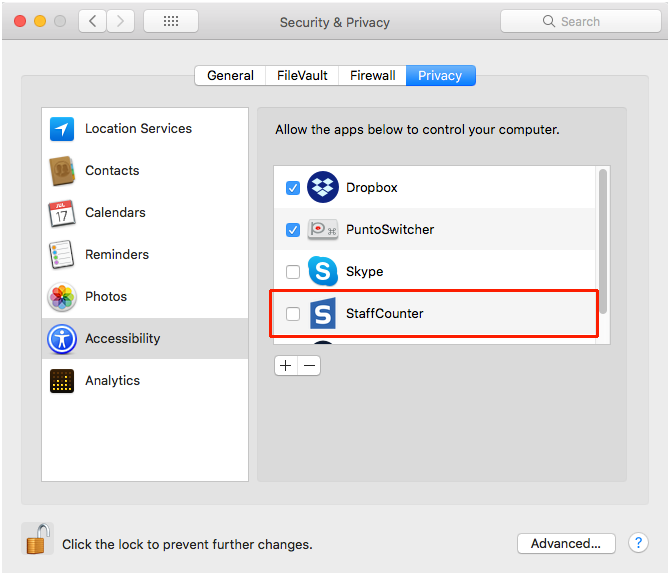Click the Advanced... button

tap(566, 543)
